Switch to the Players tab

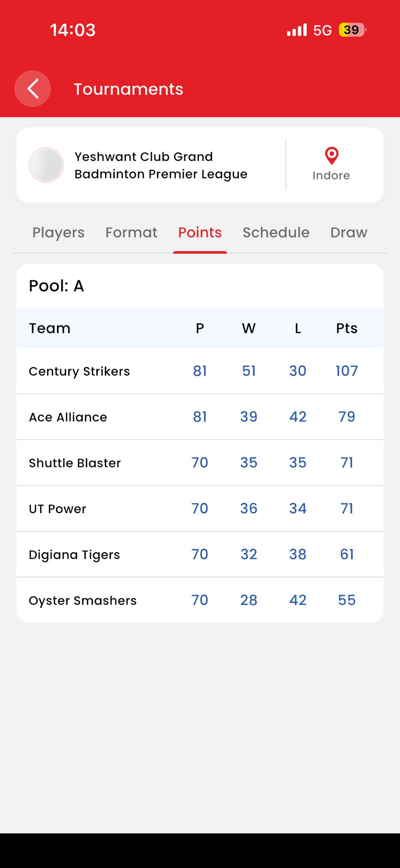pyautogui.click(x=59, y=232)
